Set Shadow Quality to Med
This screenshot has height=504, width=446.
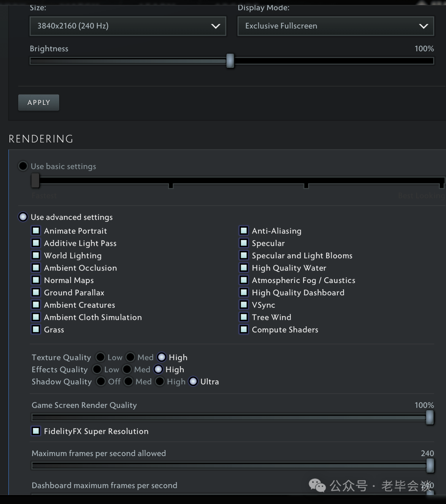click(x=128, y=381)
